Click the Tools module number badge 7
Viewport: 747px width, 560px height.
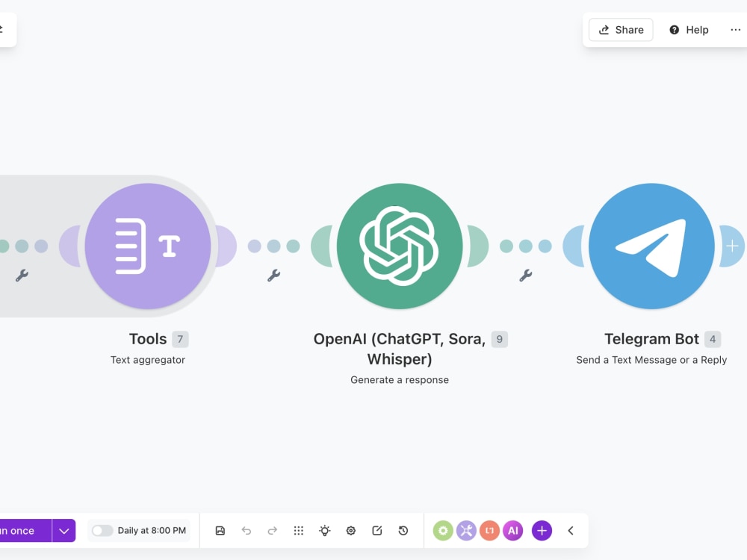pos(180,339)
